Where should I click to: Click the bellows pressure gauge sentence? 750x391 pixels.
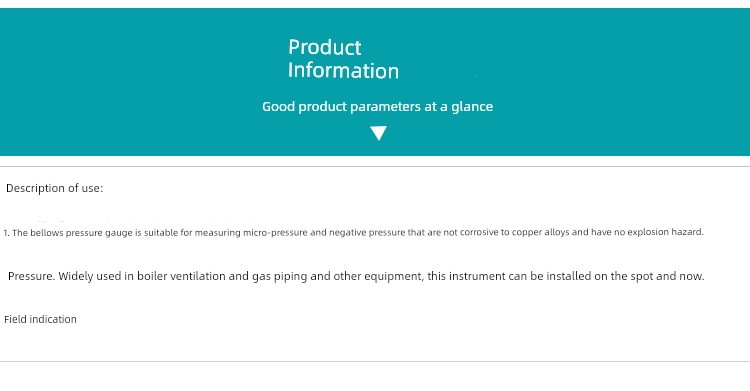(x=353, y=233)
